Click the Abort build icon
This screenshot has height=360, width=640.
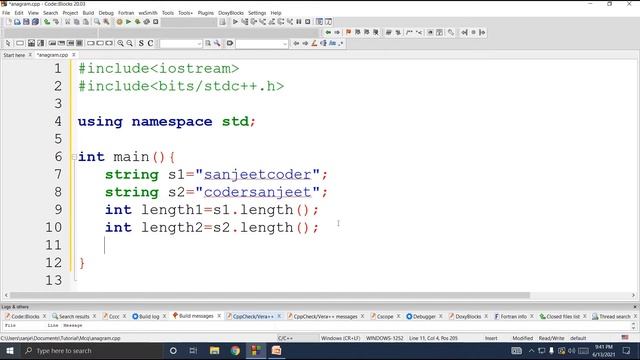coord(156,22)
